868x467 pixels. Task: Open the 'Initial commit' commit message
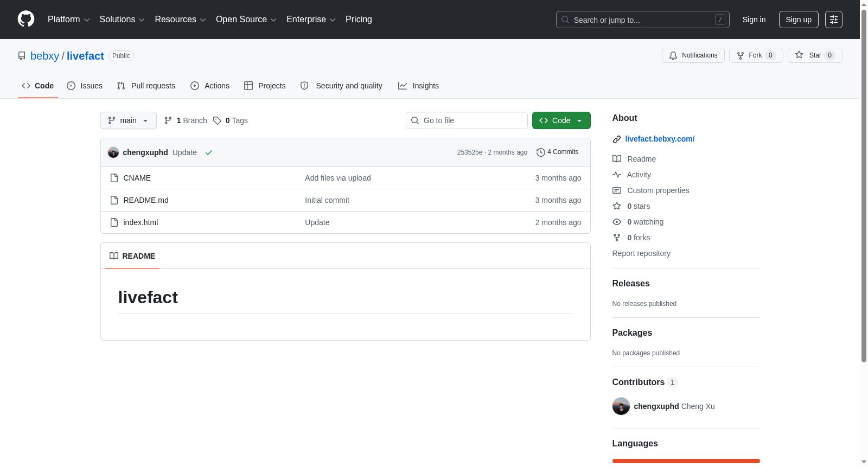pos(327,200)
